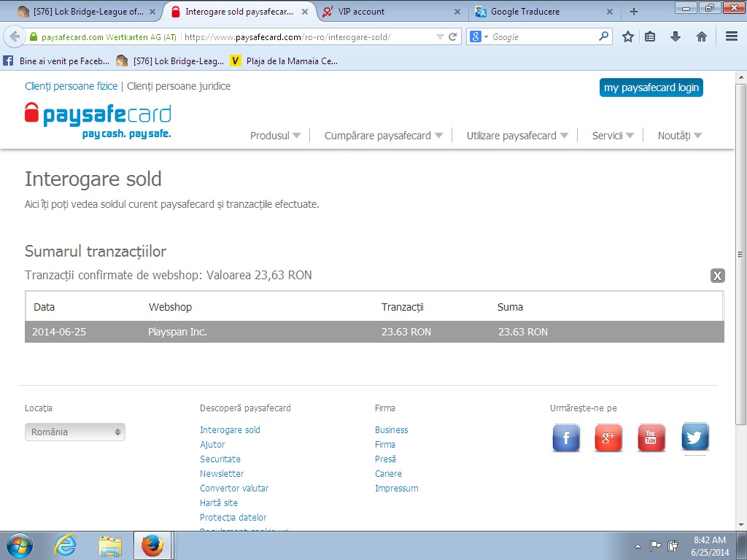Open the YouTube social icon
The height and width of the screenshot is (560, 747).
(651, 437)
